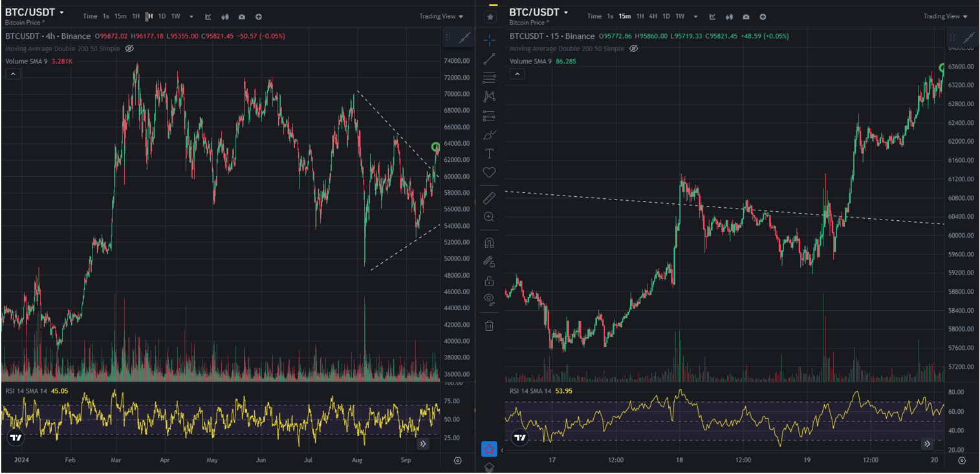
Task: Jump to latest bar on right chart
Action: [x=927, y=444]
